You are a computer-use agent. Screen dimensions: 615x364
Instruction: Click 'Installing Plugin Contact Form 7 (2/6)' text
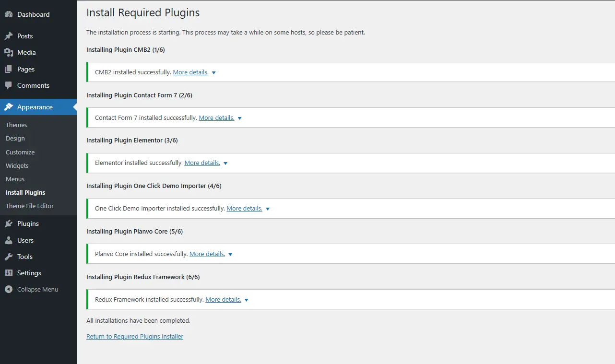click(x=139, y=95)
